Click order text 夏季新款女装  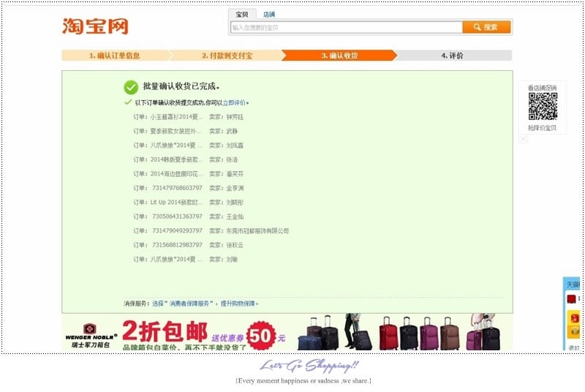(175, 131)
